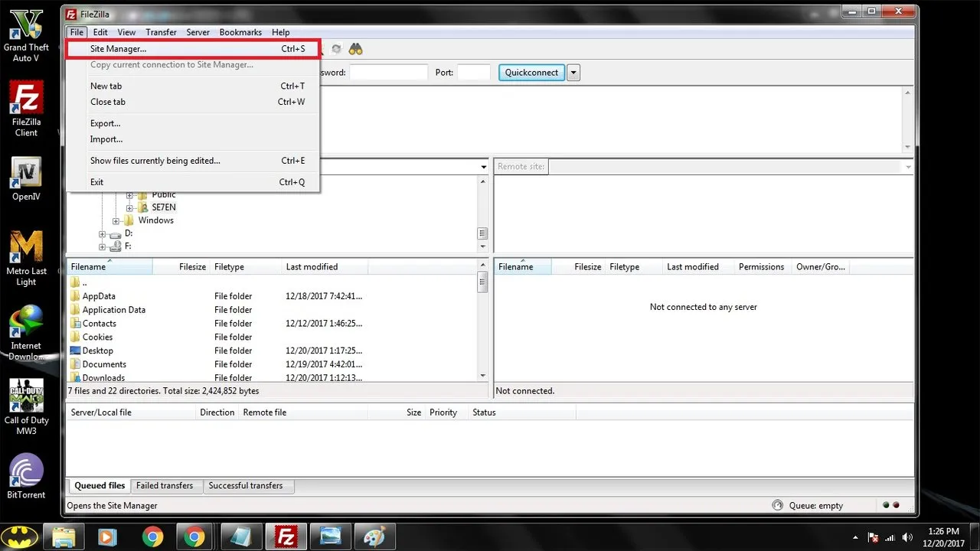980x551 pixels.
Task: Select the Application Data folder row
Action: coord(272,310)
